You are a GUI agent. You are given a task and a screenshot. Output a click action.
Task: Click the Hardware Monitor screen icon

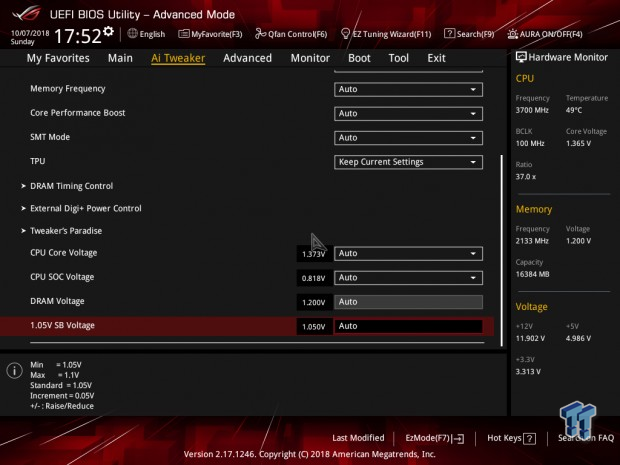coord(521,57)
